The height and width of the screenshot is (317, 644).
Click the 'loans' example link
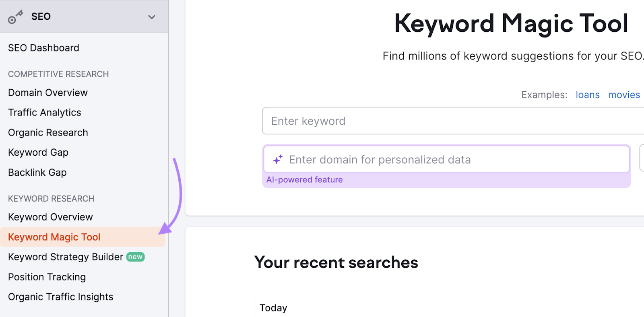pyautogui.click(x=588, y=95)
